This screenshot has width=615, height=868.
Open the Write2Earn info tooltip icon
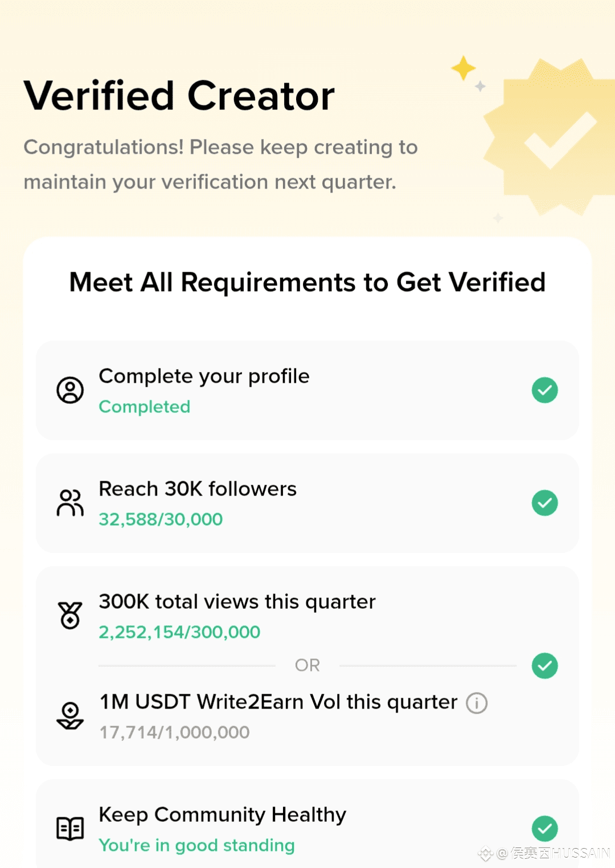477,703
